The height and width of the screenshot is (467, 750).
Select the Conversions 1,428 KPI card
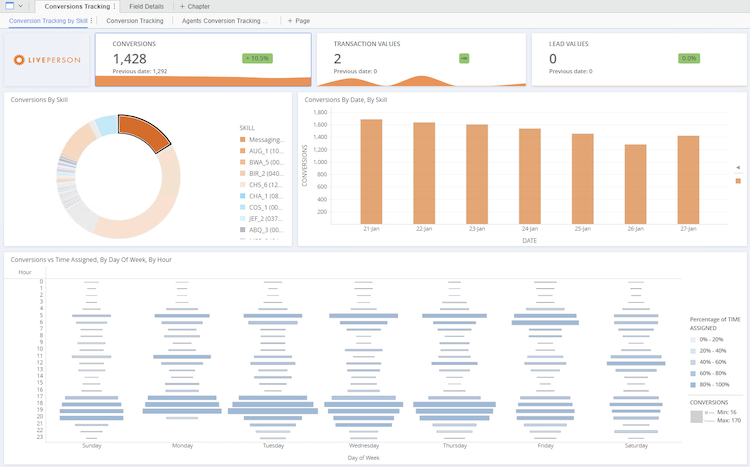coord(203,59)
